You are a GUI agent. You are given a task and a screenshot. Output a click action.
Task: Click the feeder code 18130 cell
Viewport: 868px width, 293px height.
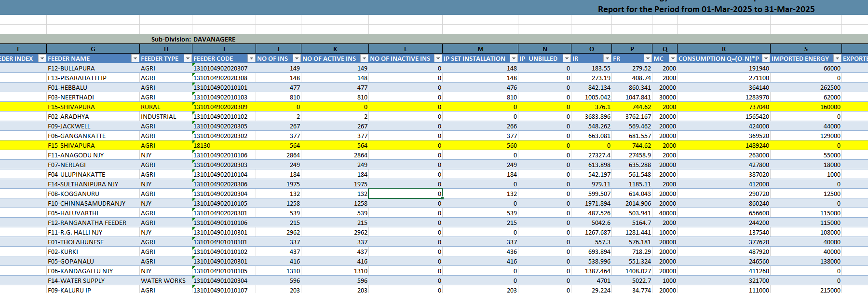(x=224, y=145)
